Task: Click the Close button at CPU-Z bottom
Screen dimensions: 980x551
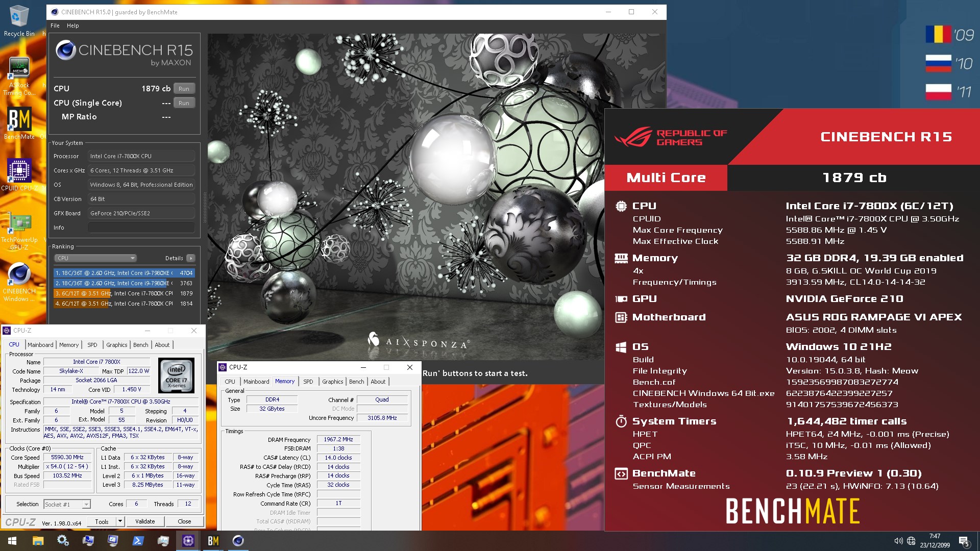Action: click(x=184, y=521)
